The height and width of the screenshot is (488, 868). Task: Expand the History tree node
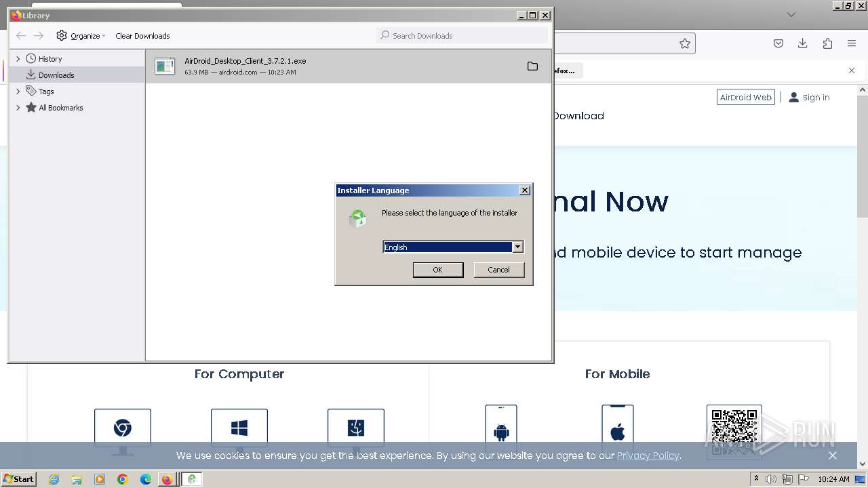tap(18, 59)
